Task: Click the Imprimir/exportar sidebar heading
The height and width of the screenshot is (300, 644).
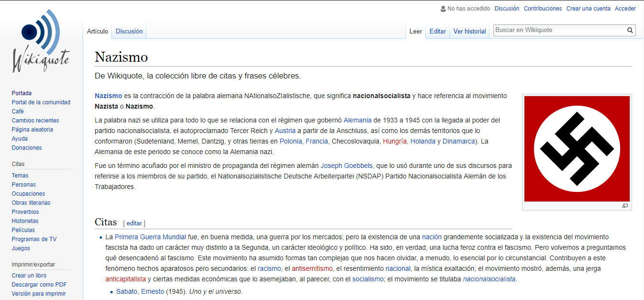Action: (33, 265)
